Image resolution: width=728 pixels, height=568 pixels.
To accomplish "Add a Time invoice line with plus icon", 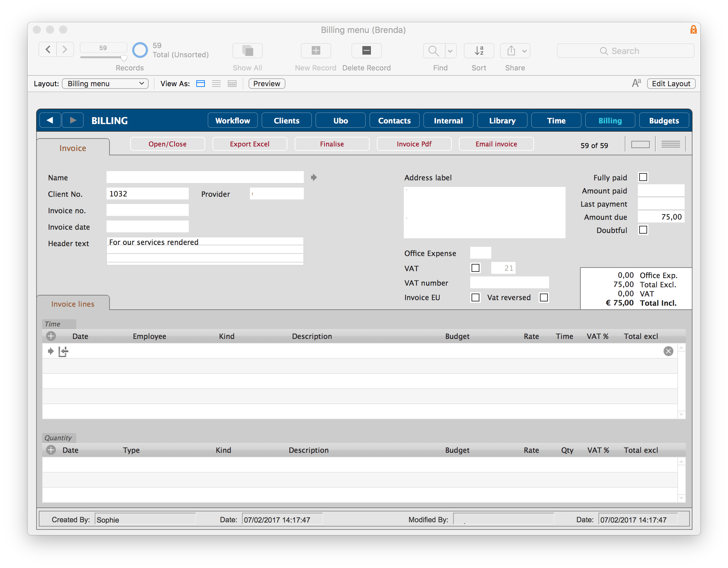I will coord(51,336).
